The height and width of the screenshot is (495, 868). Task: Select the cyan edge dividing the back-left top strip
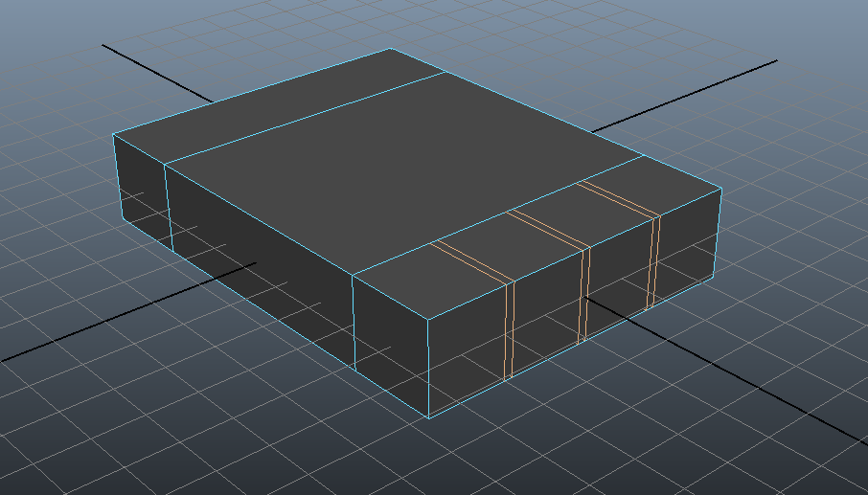tap(307, 120)
